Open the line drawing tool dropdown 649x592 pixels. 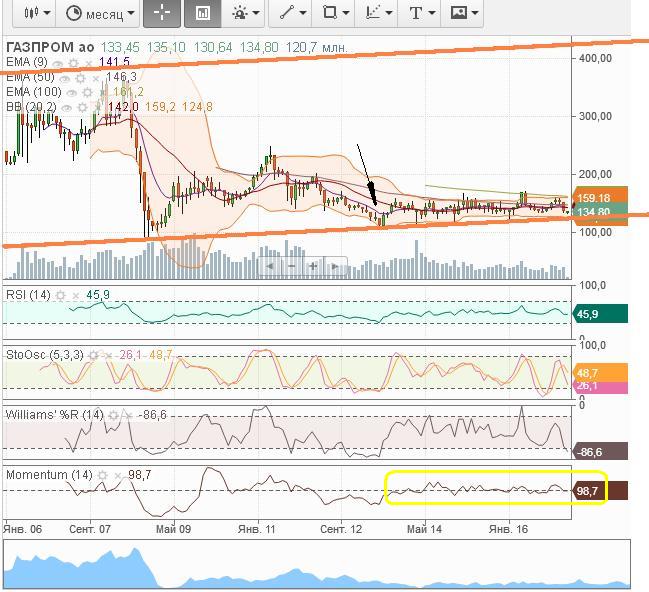click(292, 13)
